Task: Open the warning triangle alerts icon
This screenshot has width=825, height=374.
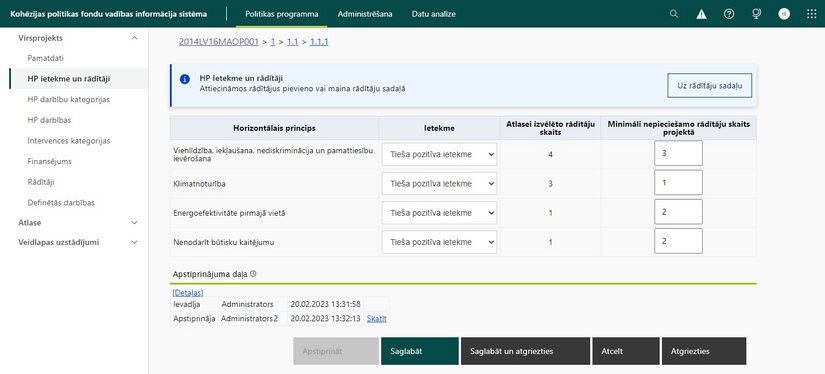Action: (701, 14)
